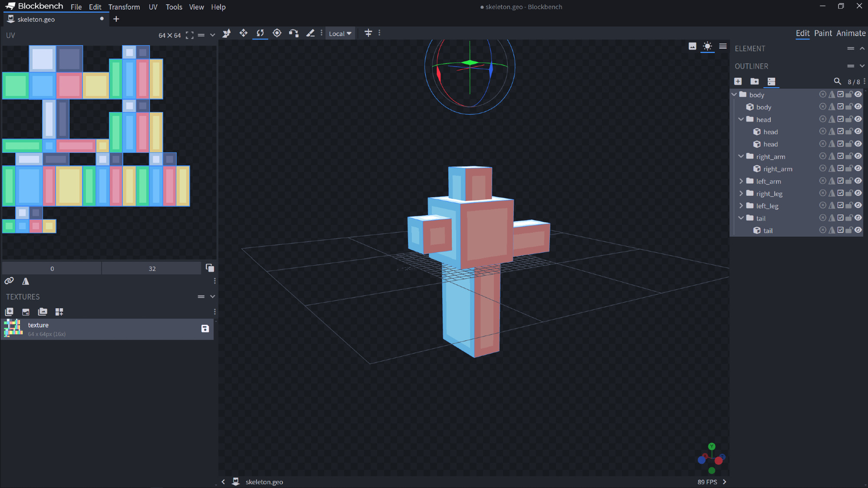Collapse the tail group in outliner

(741, 218)
